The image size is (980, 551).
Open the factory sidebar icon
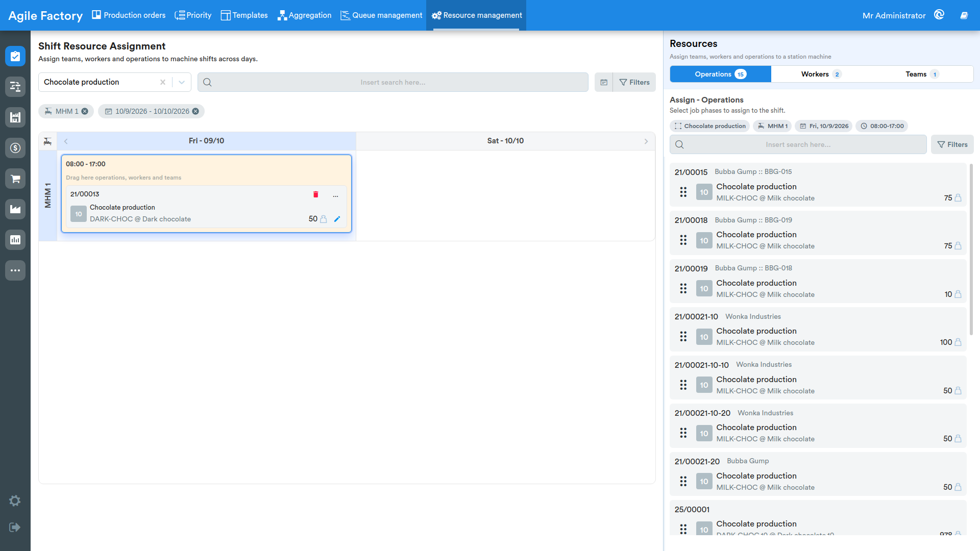coord(15,209)
